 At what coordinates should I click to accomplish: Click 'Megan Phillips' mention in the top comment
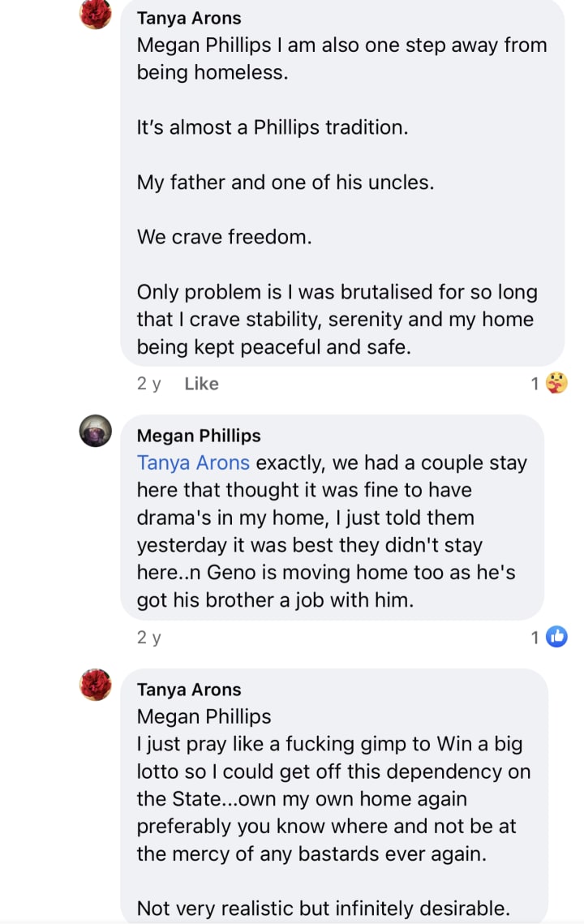point(204,45)
